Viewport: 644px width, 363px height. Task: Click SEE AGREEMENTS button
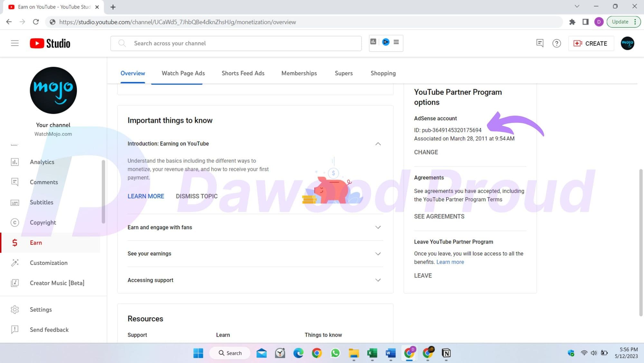439,216
